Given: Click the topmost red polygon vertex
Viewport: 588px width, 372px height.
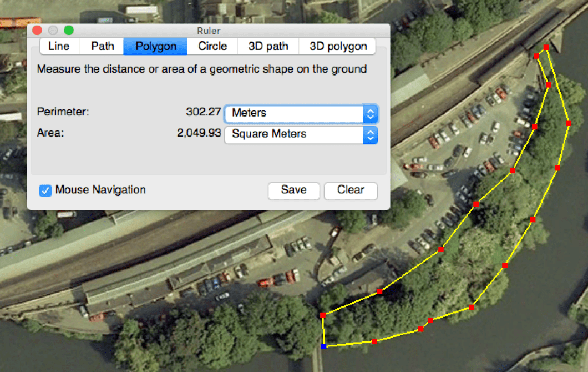Looking at the screenshot, I should [x=546, y=47].
